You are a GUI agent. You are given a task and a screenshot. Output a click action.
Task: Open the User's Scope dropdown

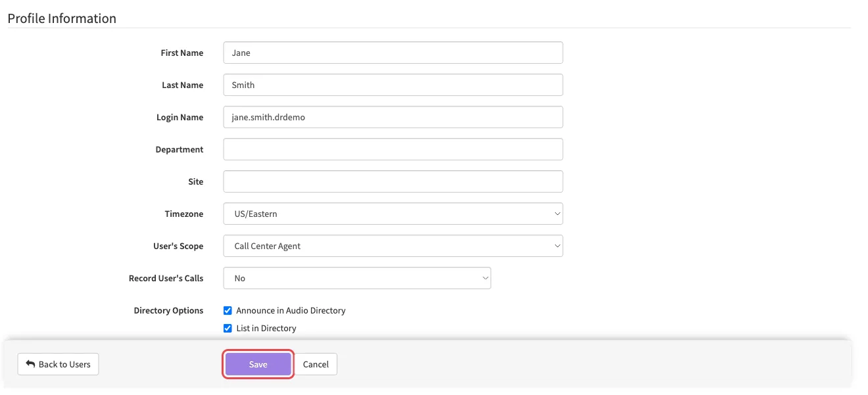coord(393,246)
